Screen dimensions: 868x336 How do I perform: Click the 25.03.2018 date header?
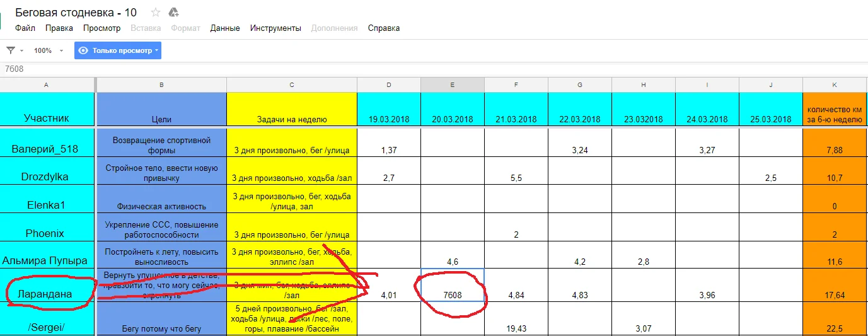(771, 109)
